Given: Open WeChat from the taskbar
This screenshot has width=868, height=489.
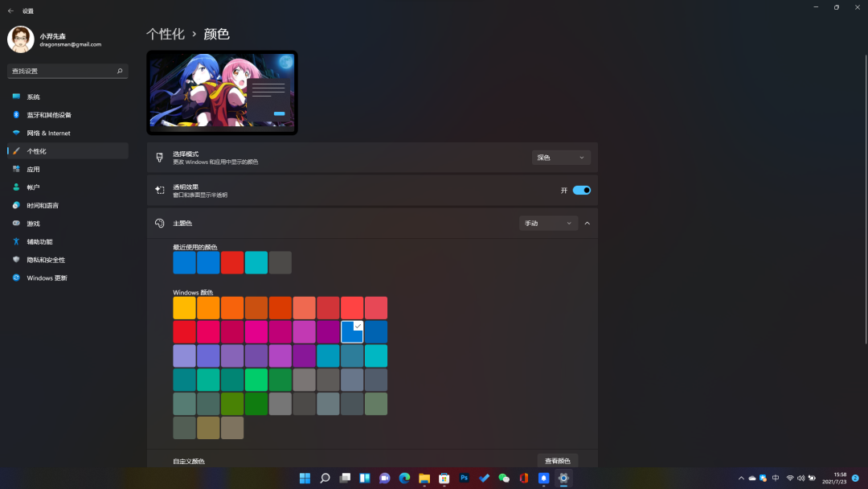Looking at the screenshot, I should click(x=504, y=478).
